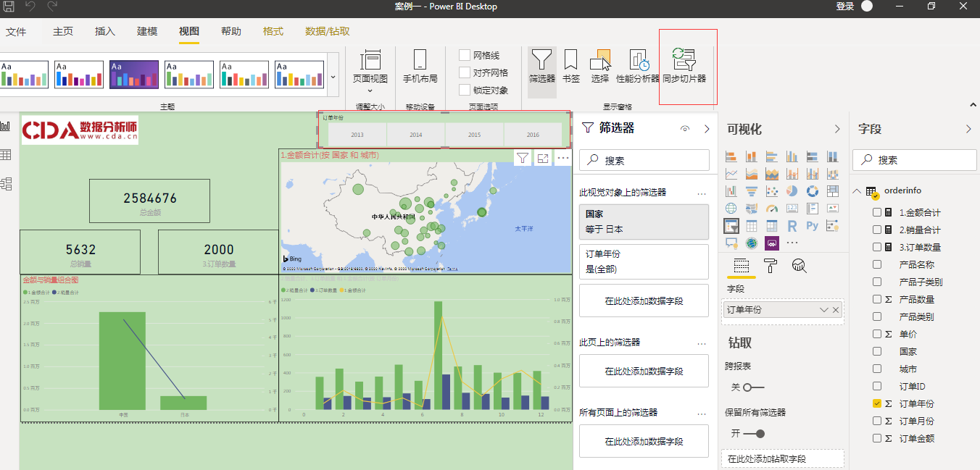Switch to Model view in left sidebar
Screen dimensions: 980x470
(6, 184)
